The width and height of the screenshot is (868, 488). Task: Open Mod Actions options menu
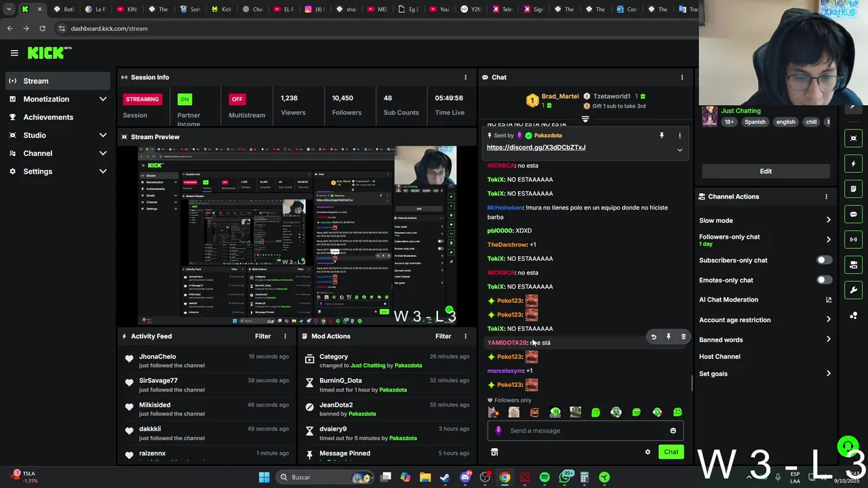[x=465, y=336]
